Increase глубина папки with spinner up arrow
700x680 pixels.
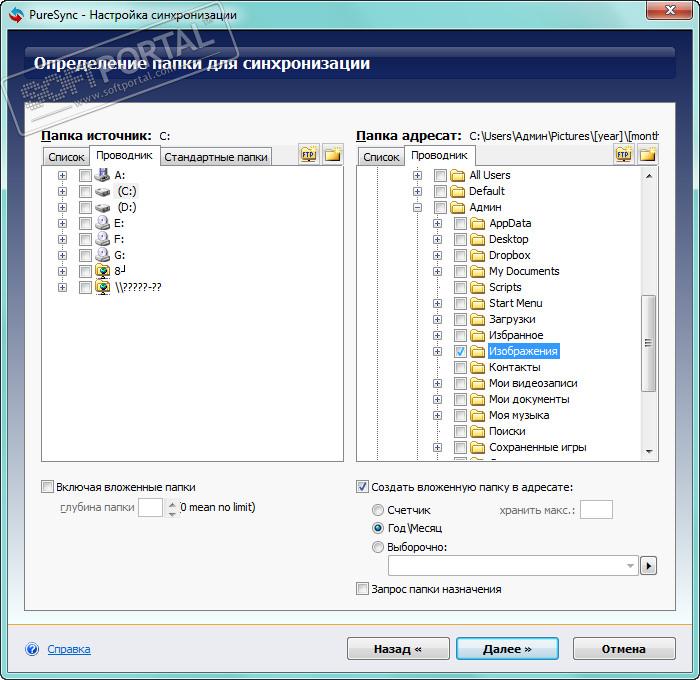click(x=172, y=504)
